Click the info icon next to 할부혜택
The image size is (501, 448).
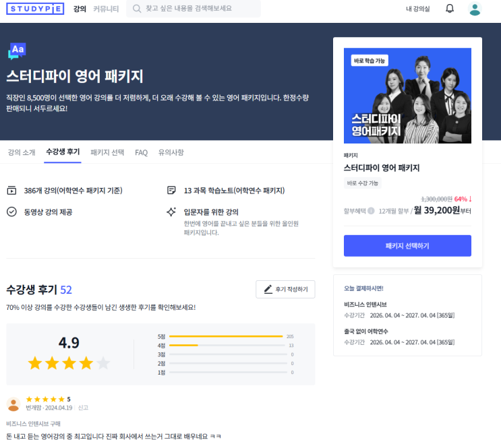tap(371, 211)
